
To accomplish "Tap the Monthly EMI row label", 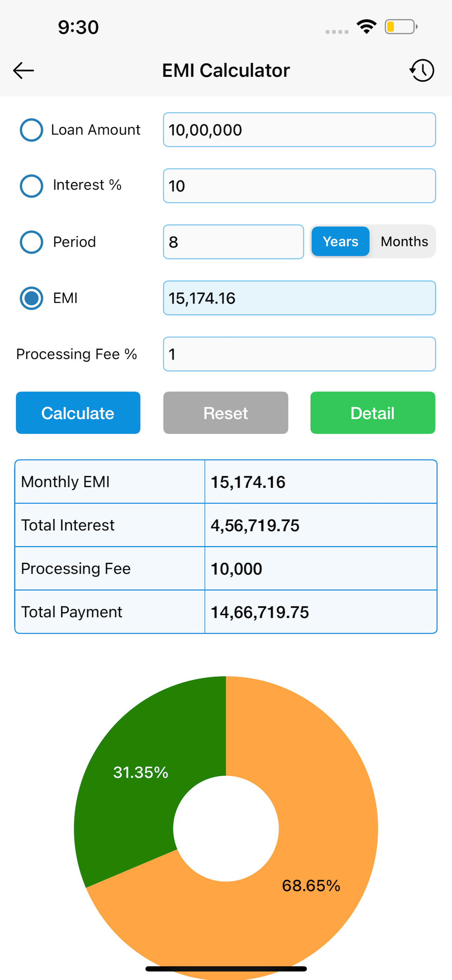I will [65, 482].
